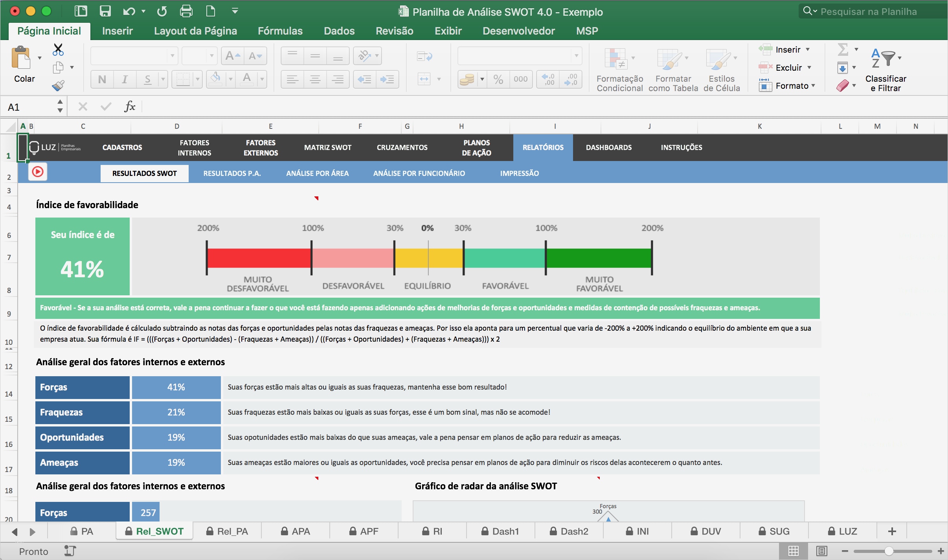Click the AutoSum sigma icon
This screenshot has width=948, height=560.
pos(842,49)
